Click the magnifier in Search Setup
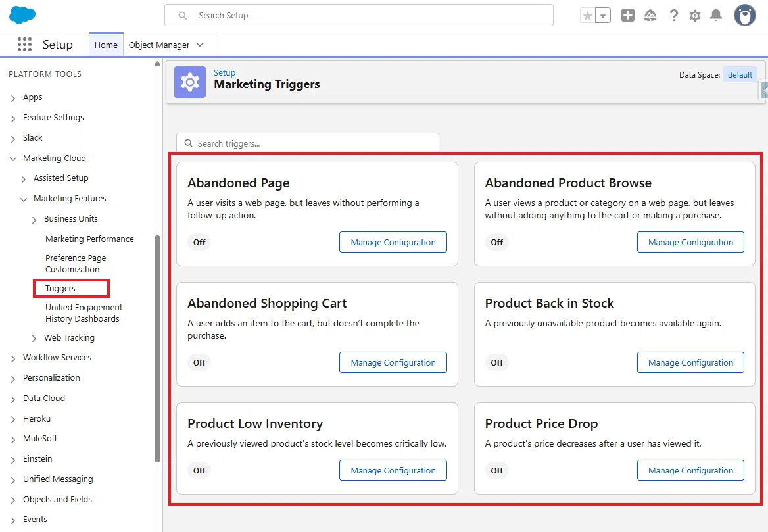 coord(183,16)
